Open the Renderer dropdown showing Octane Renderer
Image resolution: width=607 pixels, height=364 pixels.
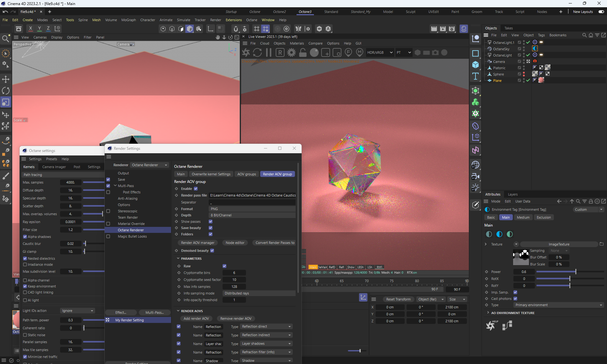tap(149, 165)
